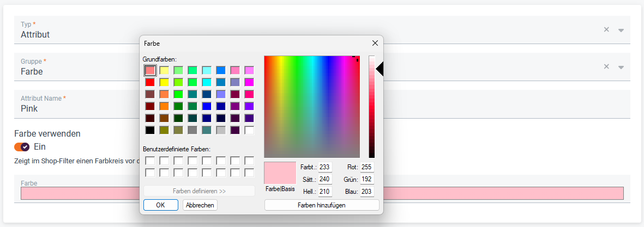Click the Sätt. value field showing 240
Image resolution: width=644 pixels, height=227 pixels.
(325, 180)
